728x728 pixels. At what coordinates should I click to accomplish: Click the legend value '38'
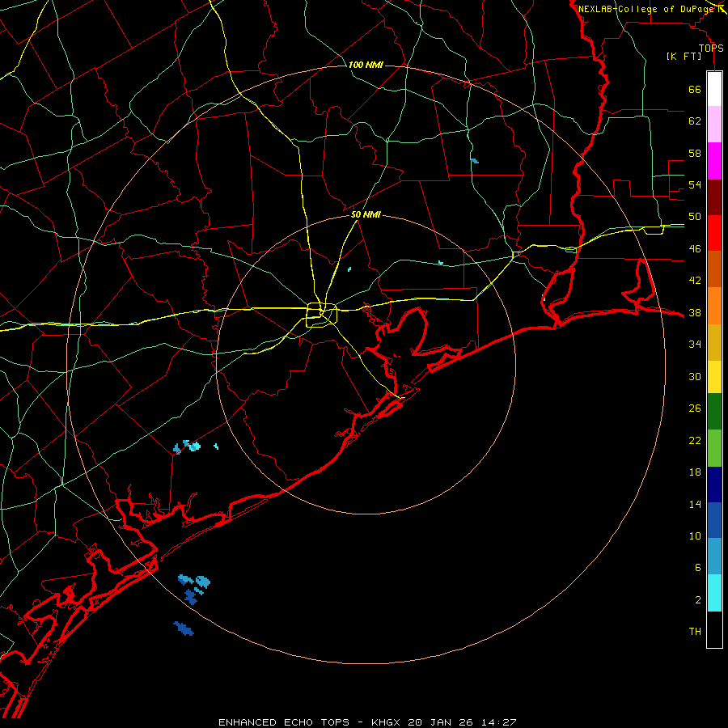click(695, 312)
